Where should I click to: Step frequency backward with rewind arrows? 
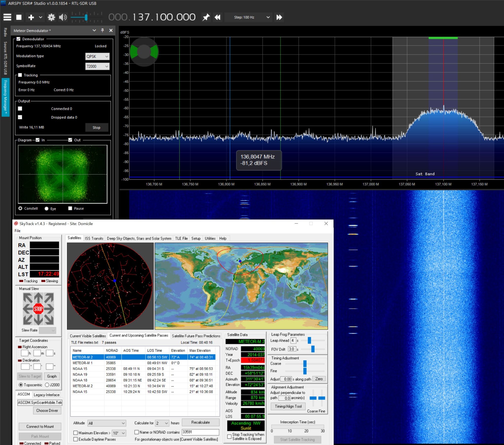[x=218, y=17]
